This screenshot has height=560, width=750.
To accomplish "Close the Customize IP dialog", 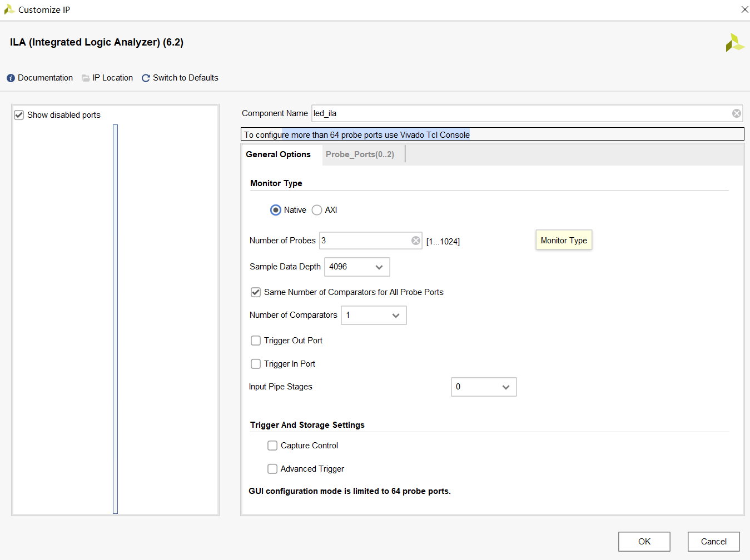I will 744,9.
